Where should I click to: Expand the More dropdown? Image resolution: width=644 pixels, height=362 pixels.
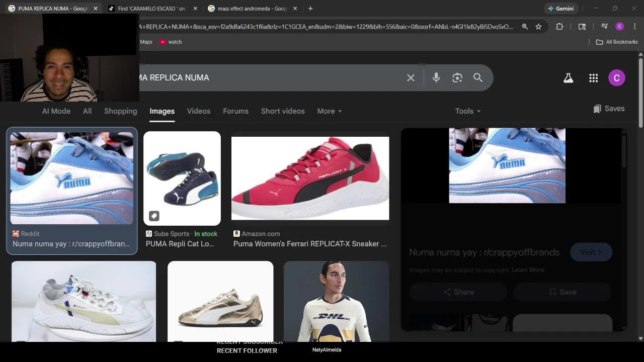click(330, 111)
